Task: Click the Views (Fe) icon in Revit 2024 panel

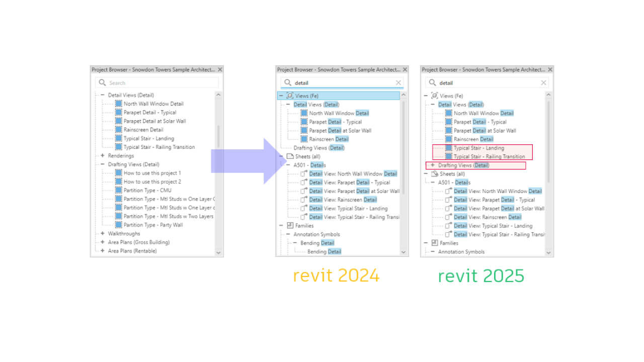Action: [290, 96]
